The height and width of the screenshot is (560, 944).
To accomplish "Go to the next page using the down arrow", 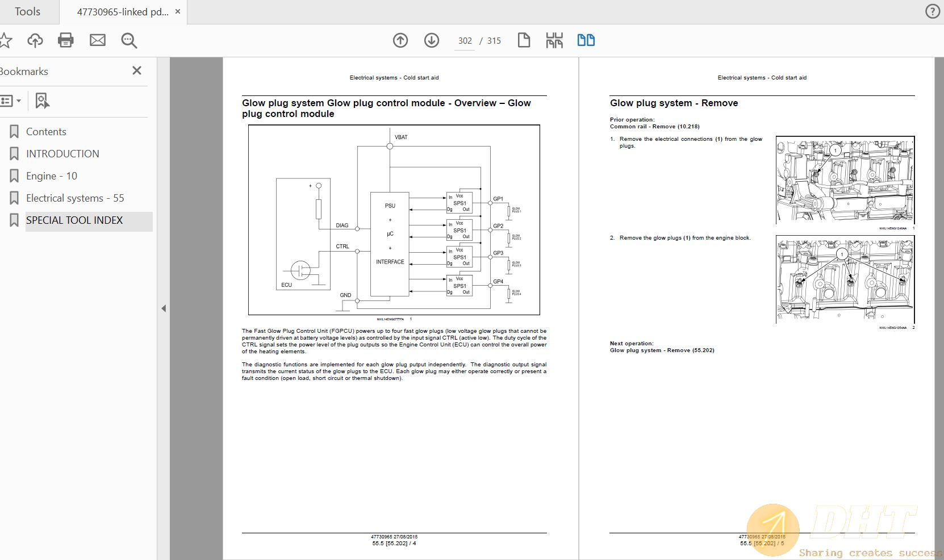I will coord(432,40).
